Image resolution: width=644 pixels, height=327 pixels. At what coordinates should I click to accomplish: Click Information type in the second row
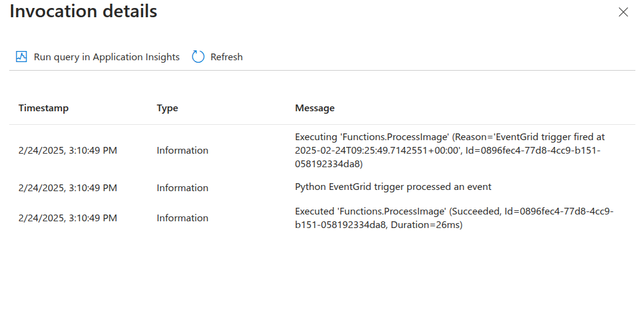[x=182, y=187]
